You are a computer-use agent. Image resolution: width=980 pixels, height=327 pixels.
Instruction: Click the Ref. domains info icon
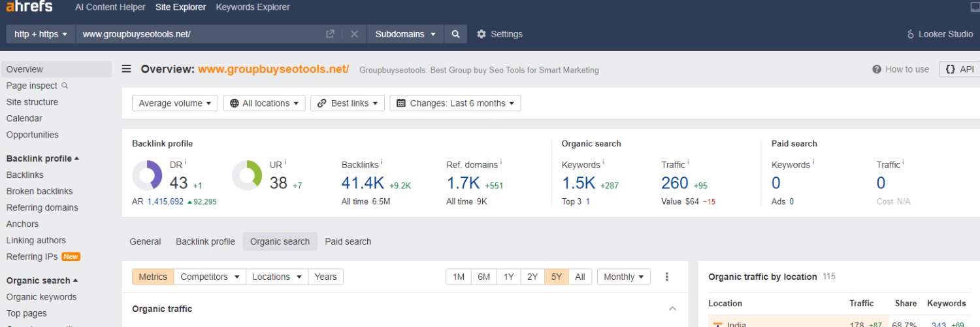pyautogui.click(x=502, y=162)
